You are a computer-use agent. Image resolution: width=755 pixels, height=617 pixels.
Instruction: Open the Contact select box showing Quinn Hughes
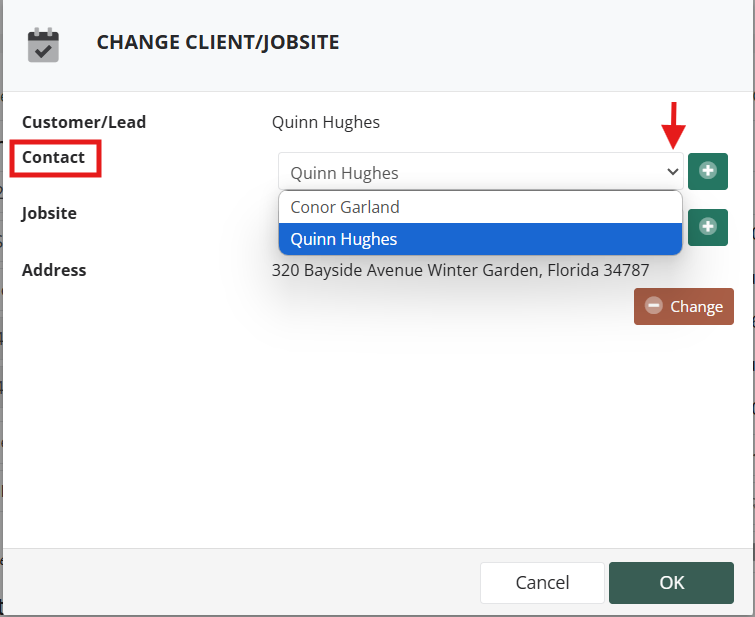click(x=481, y=171)
